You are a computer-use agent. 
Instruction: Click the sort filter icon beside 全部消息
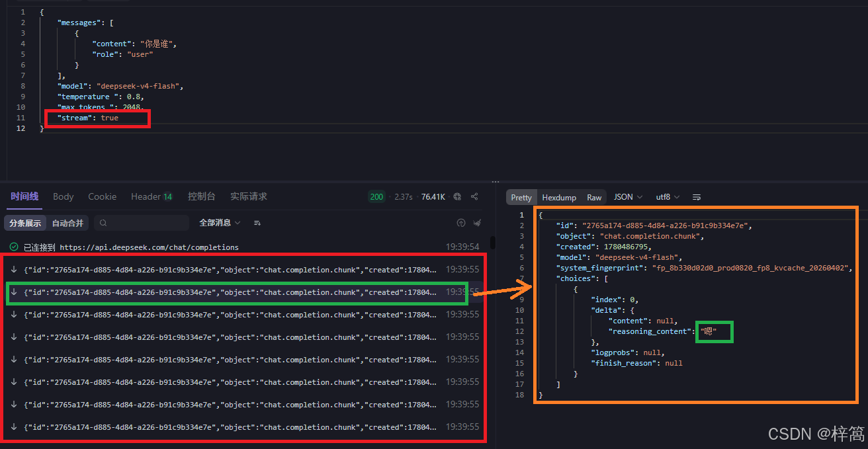[x=257, y=223]
